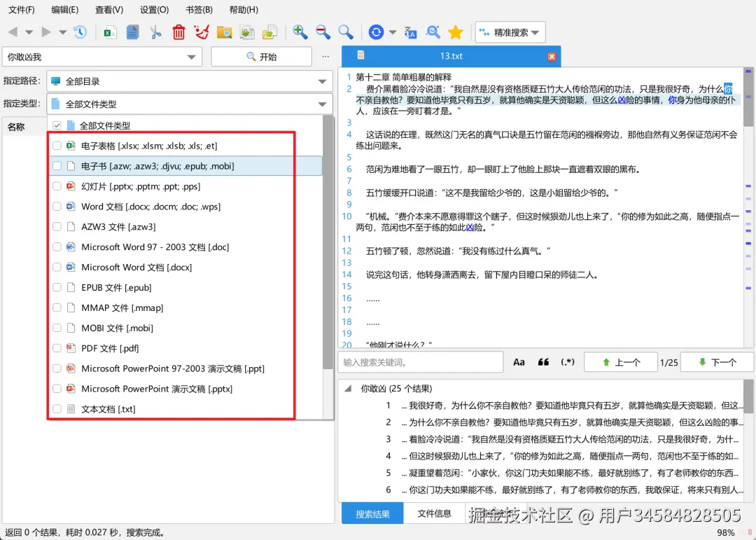Open the refresh icon dropdown arrow
The width and height of the screenshot is (756, 540).
[393, 33]
